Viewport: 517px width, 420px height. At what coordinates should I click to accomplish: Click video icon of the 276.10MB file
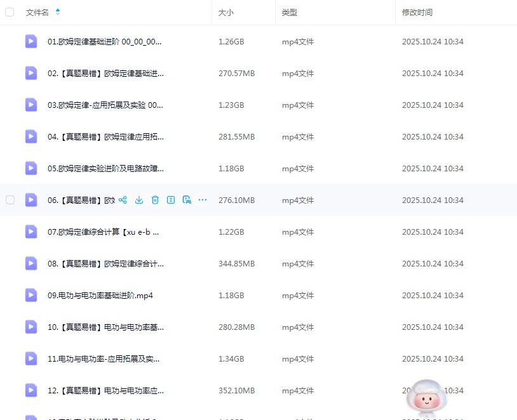coord(31,200)
